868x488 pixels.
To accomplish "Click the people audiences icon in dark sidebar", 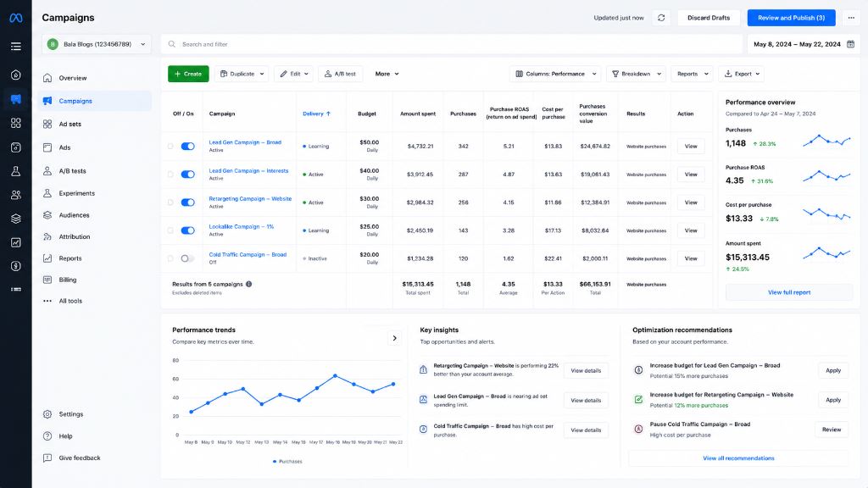I will (16, 195).
